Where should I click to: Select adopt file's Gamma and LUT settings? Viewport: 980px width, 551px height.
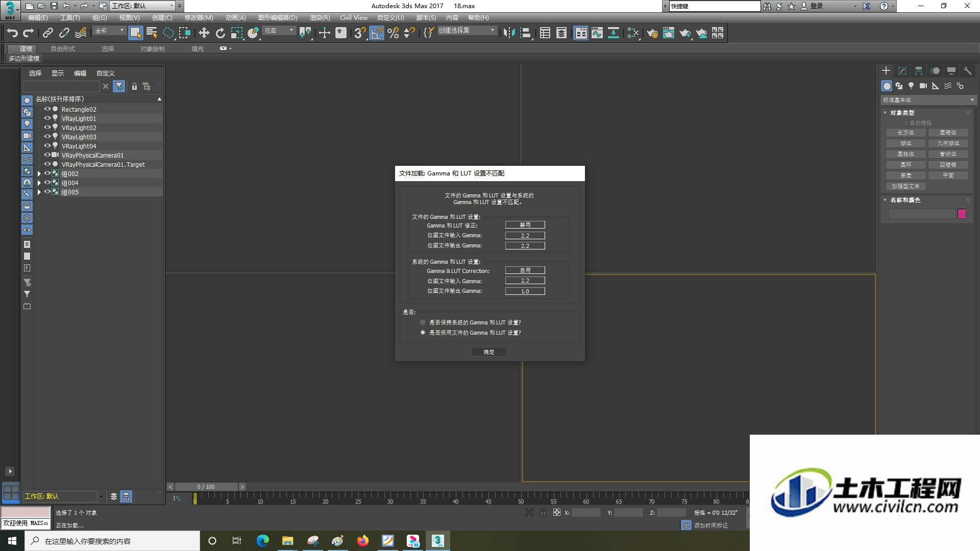[423, 333]
